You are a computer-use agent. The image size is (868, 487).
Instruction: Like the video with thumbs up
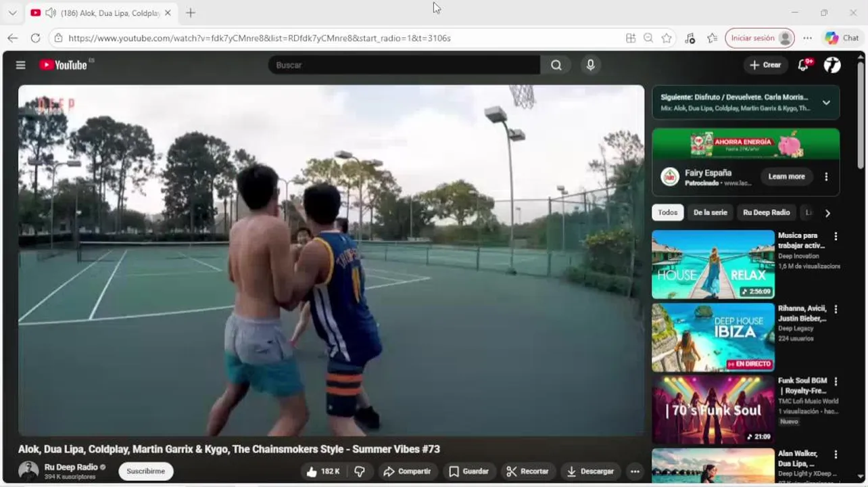click(x=323, y=471)
